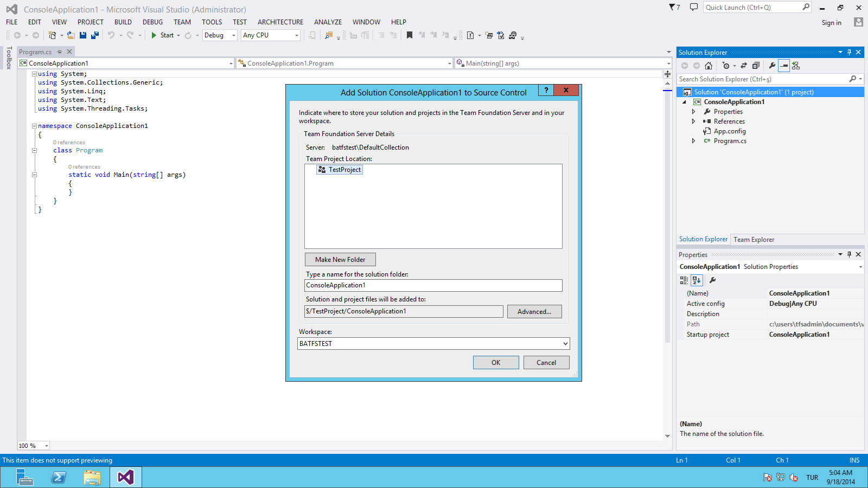868x488 pixels.
Task: Toggle Alphabetical sort in Properties panel
Action: pyautogui.click(x=697, y=280)
